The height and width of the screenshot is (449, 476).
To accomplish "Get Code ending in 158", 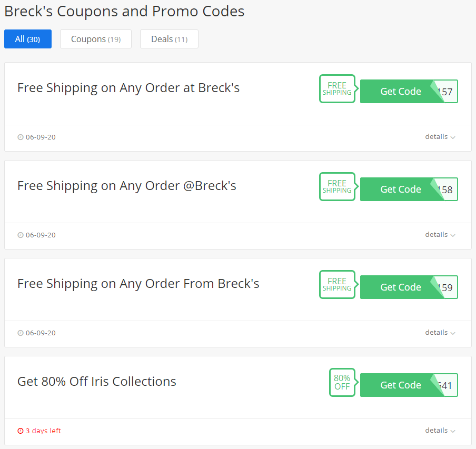I will tap(409, 189).
